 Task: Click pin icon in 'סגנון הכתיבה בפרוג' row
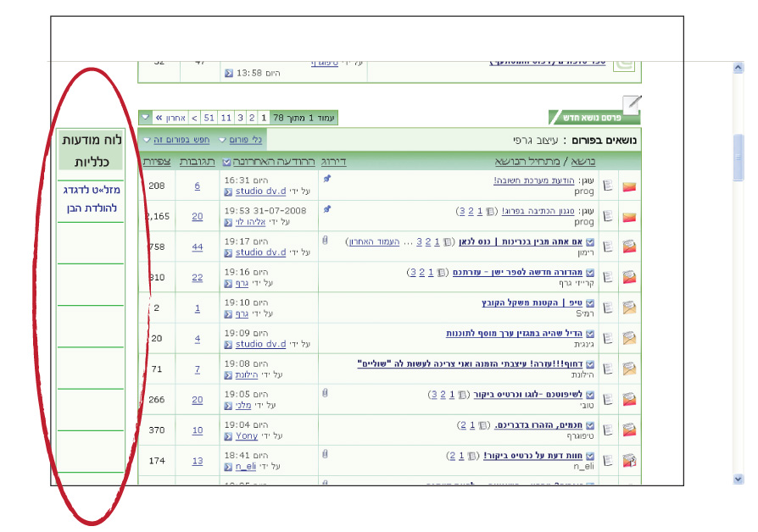[x=326, y=209]
